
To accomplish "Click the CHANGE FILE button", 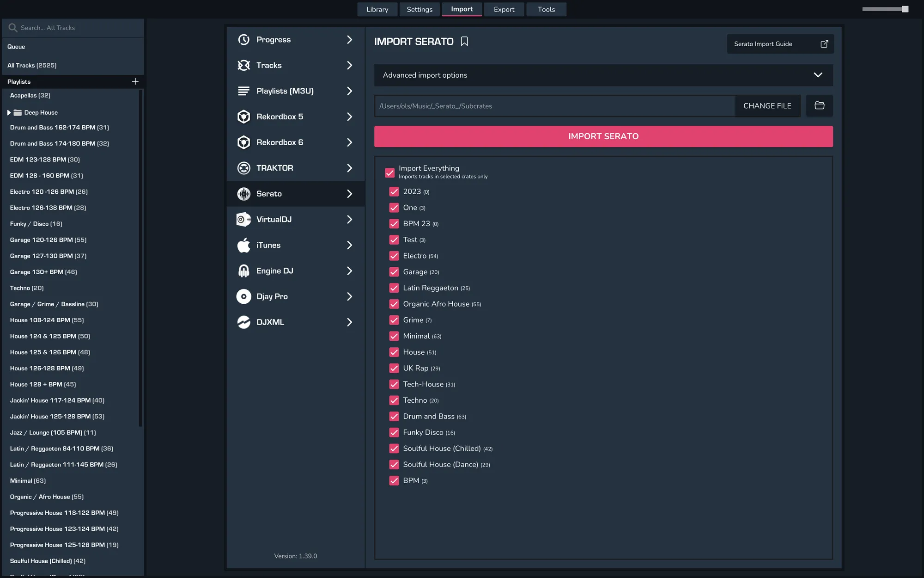I will coord(767,106).
